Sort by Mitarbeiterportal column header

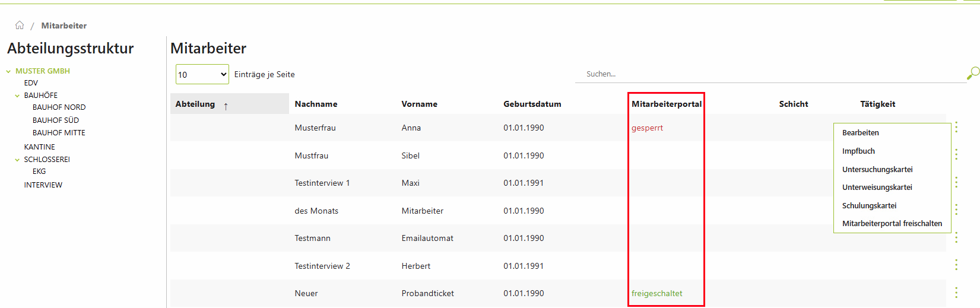667,104
